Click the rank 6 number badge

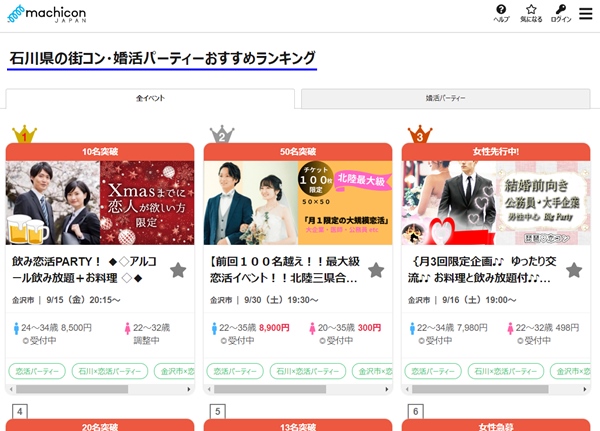click(416, 411)
